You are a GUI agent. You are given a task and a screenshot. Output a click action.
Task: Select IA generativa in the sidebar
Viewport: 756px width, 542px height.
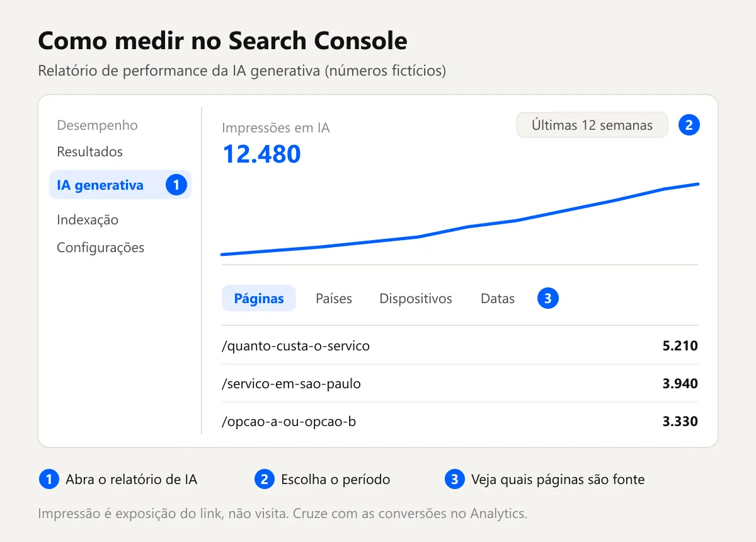coord(120,185)
